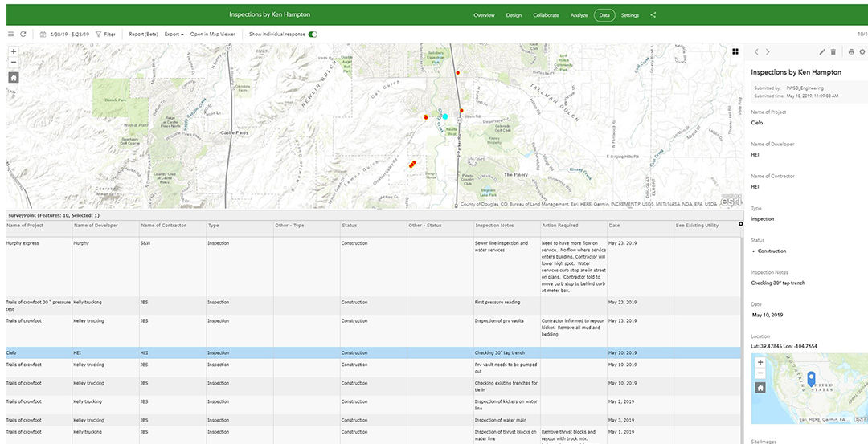Reset main map to home extent
Viewport: 868px width, 444px height.
click(14, 77)
